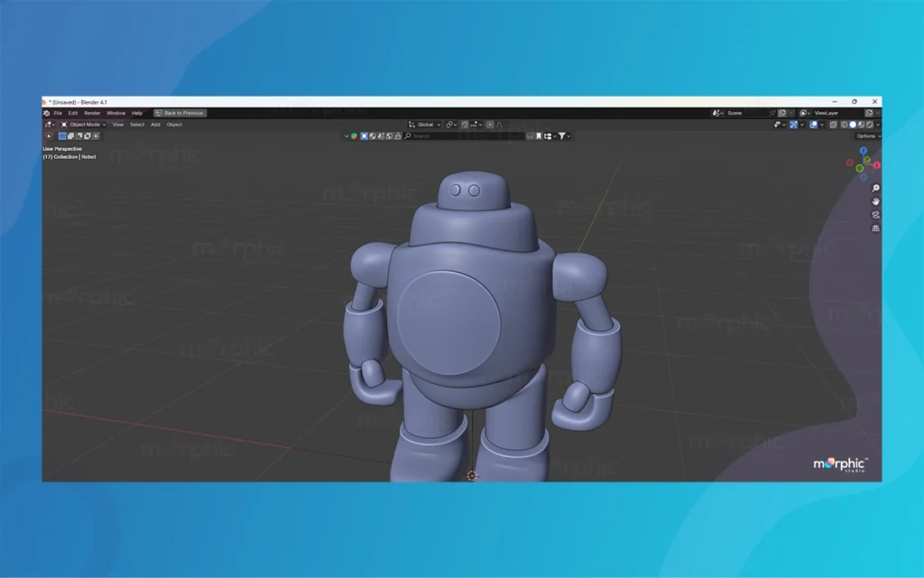Toggle proportional editing
Image resolution: width=924 pixels, height=578 pixels.
pos(490,125)
